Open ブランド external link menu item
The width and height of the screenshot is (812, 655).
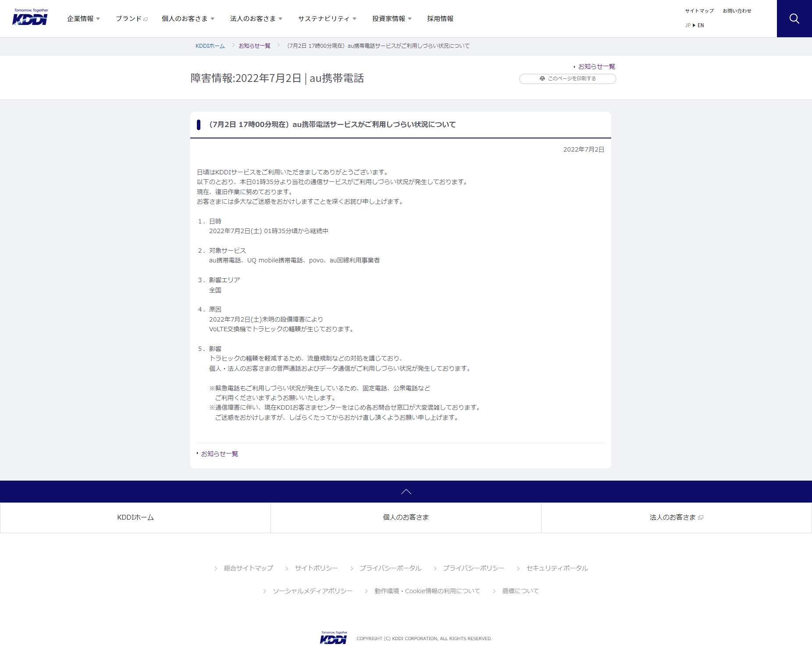(132, 19)
